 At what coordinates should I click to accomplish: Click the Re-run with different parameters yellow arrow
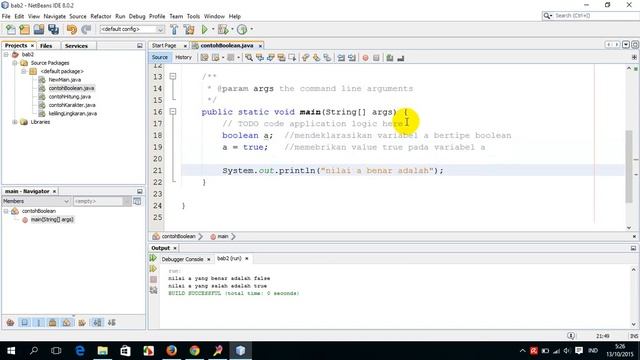pos(153,269)
